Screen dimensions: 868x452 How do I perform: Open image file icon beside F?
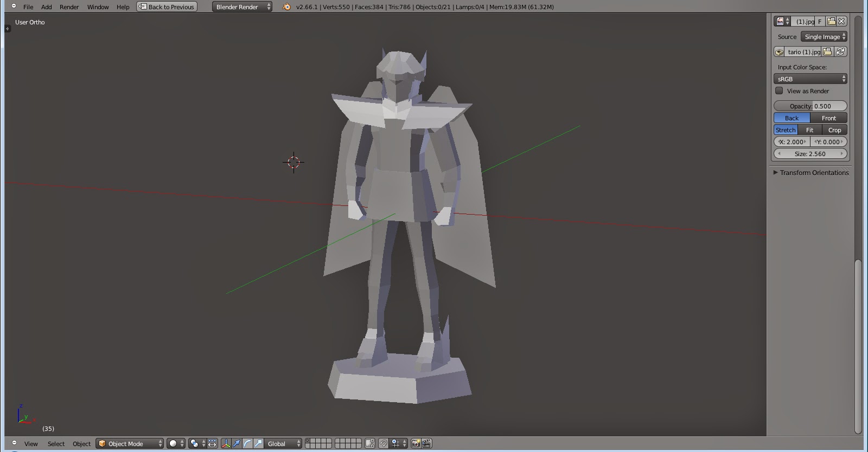point(831,21)
